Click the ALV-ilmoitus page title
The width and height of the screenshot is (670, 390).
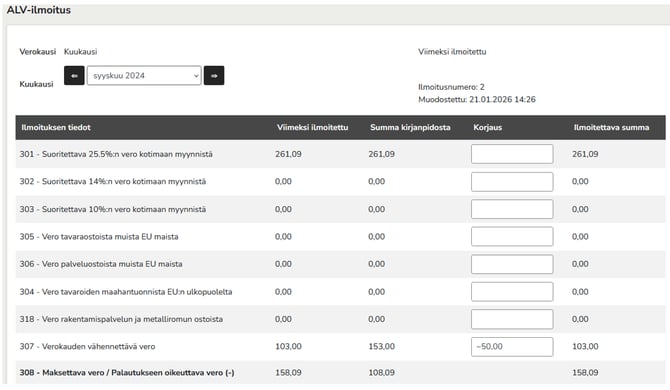39,10
